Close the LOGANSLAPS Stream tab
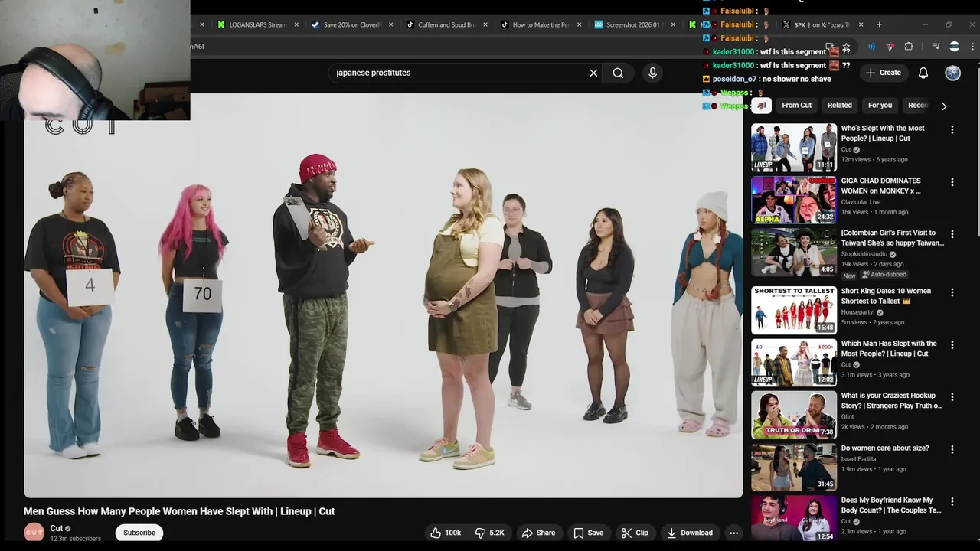This screenshot has height=551, width=980. pyautogui.click(x=296, y=24)
